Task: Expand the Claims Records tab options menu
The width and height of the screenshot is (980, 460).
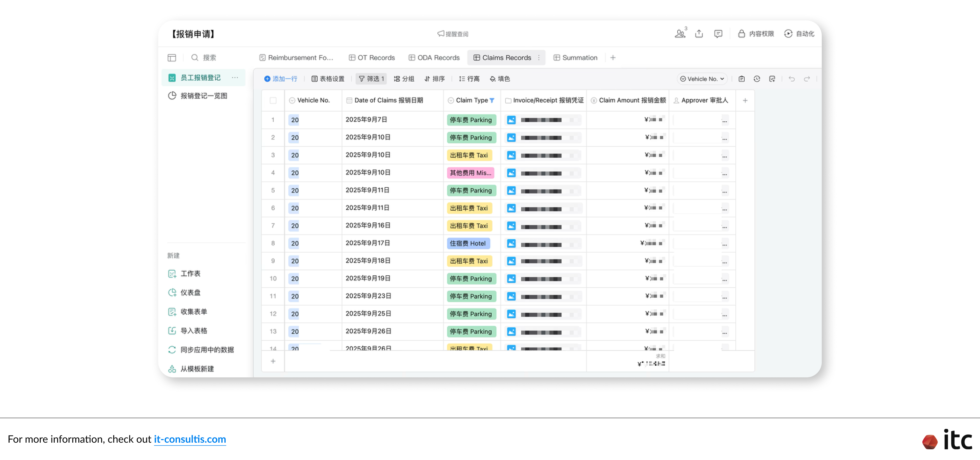Action: coord(539,57)
